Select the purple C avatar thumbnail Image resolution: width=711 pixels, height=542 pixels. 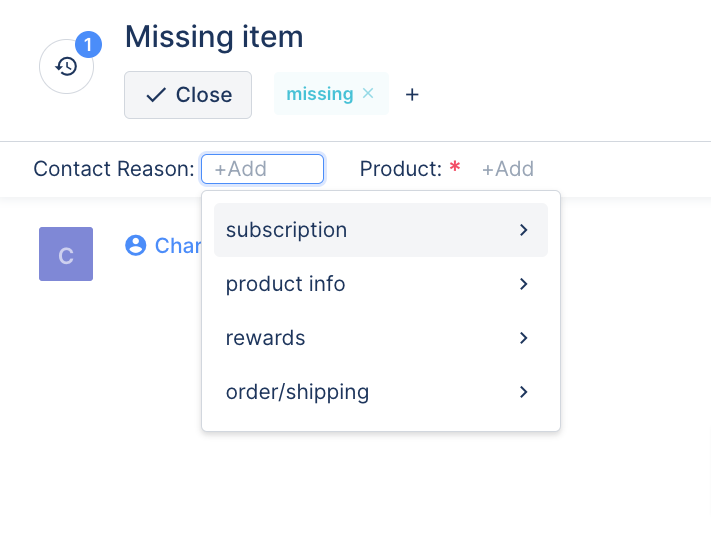point(66,254)
